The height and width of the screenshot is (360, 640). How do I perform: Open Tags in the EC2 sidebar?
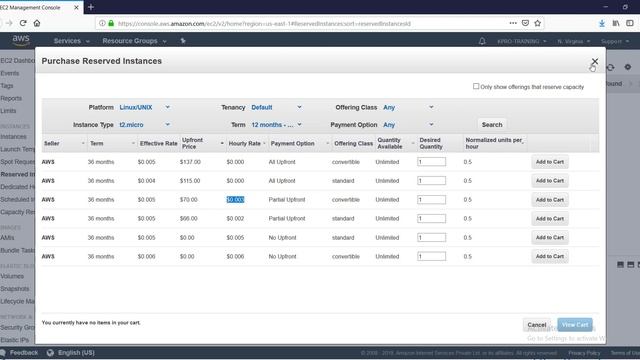tap(7, 86)
